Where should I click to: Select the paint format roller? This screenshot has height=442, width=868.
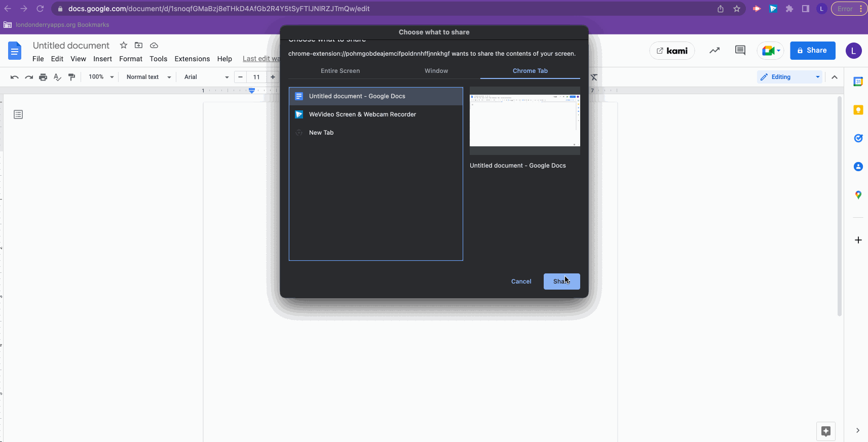coord(71,77)
